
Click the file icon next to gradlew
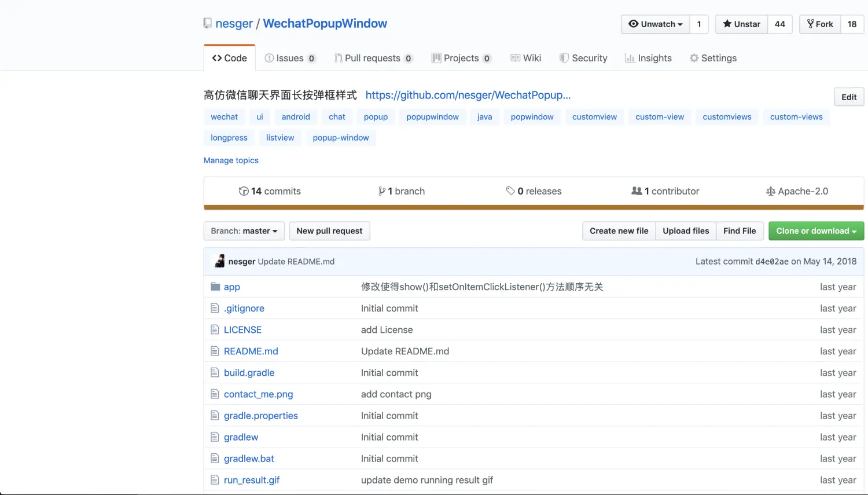tap(215, 437)
